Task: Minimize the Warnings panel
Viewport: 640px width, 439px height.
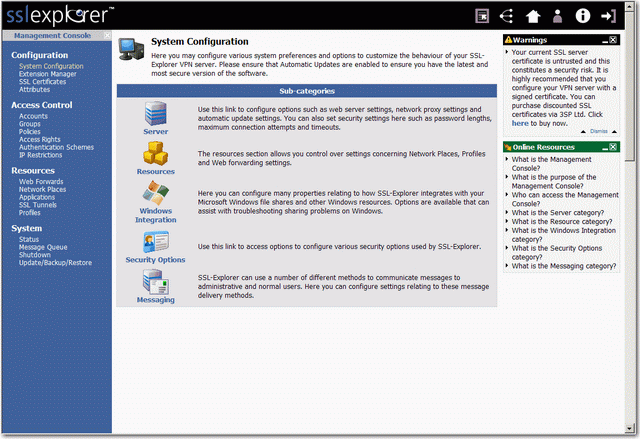Action: pyautogui.click(x=605, y=40)
